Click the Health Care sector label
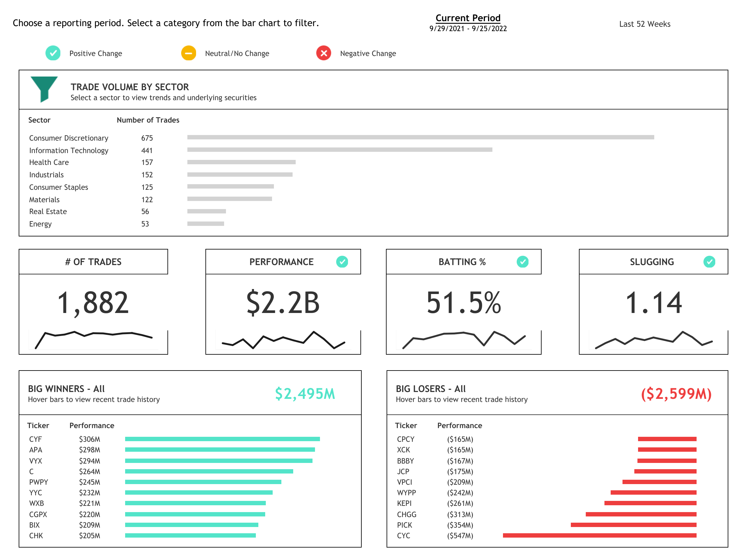This screenshot has width=747, height=560. [x=49, y=162]
